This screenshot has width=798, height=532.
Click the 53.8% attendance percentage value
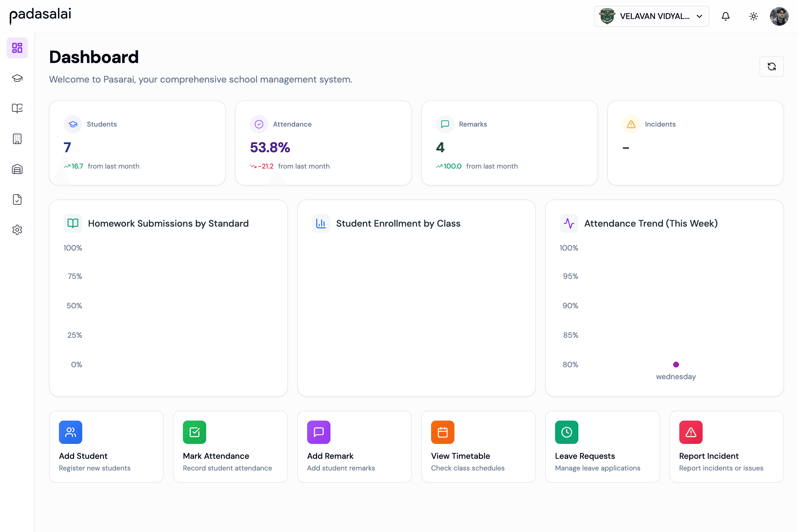pyautogui.click(x=270, y=147)
